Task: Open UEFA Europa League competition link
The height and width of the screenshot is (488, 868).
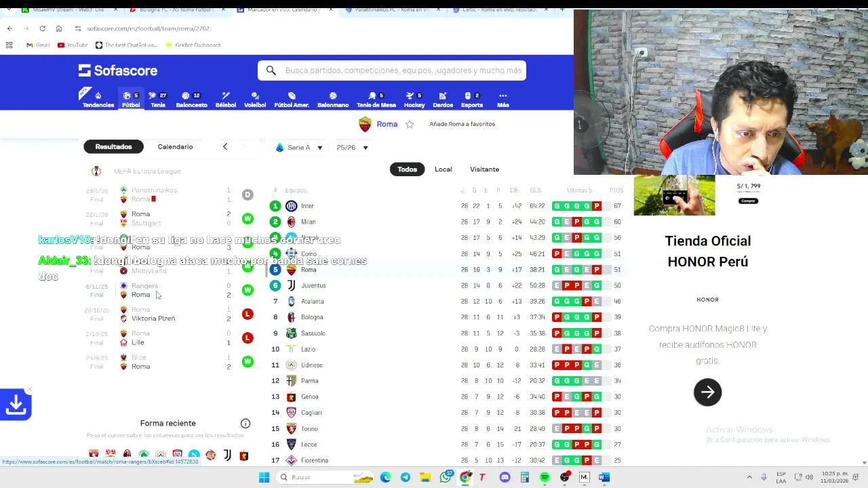Action: click(147, 171)
